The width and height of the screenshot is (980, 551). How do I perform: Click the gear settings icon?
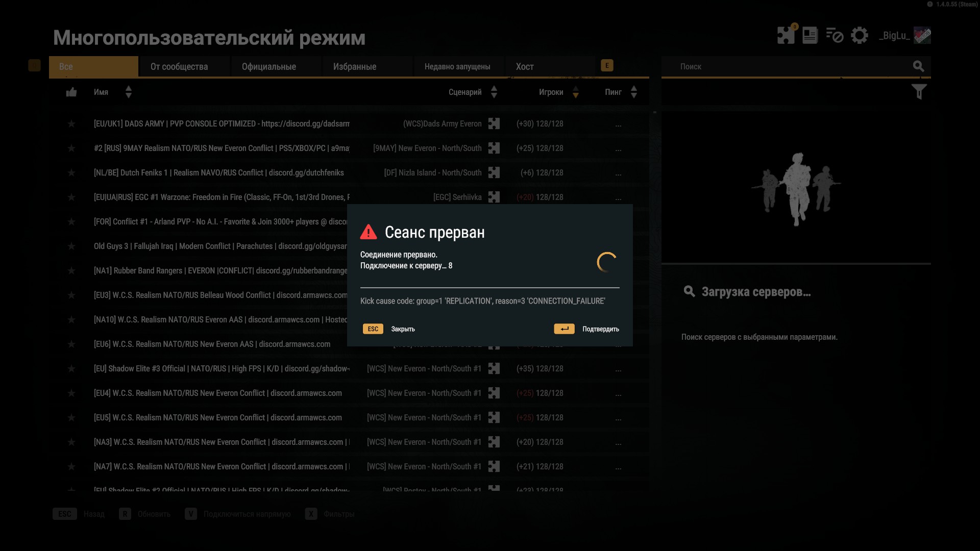click(860, 35)
